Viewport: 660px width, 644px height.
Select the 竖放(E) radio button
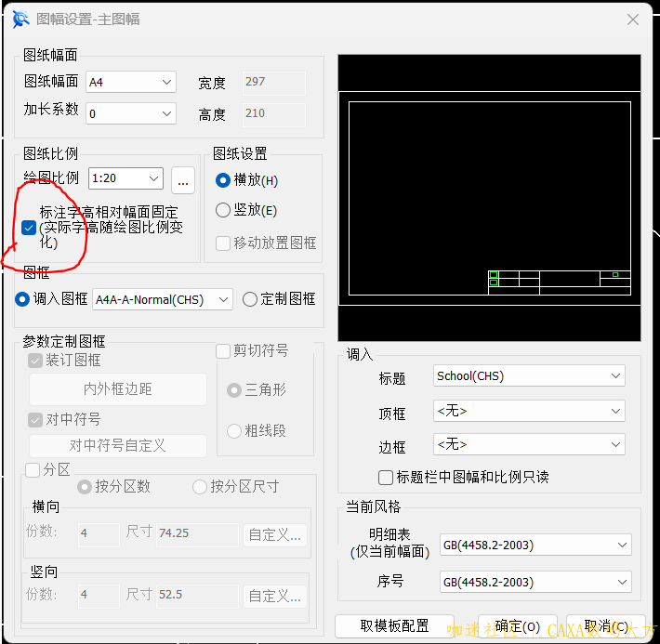(223, 210)
